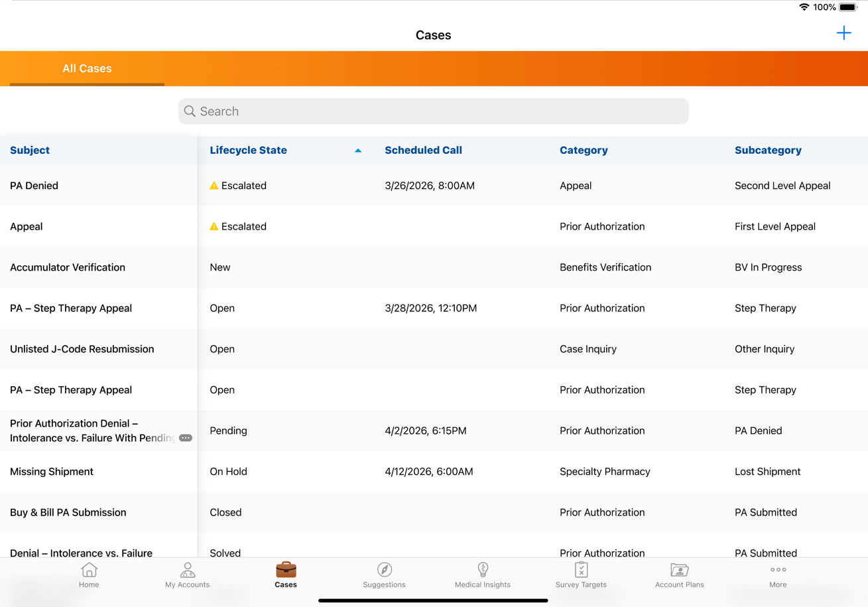The image size is (868, 607).
Task: Open the PA Denied case
Action: [34, 186]
